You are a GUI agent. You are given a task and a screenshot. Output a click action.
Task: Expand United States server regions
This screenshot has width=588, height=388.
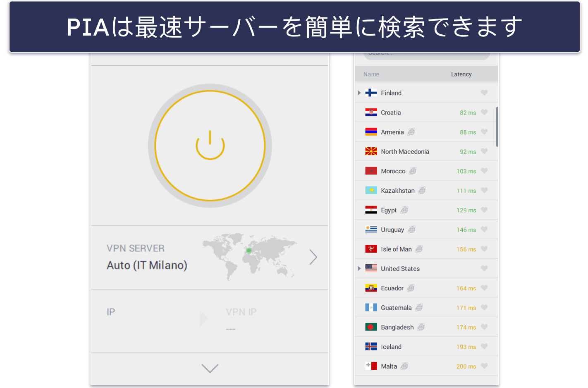click(x=359, y=268)
